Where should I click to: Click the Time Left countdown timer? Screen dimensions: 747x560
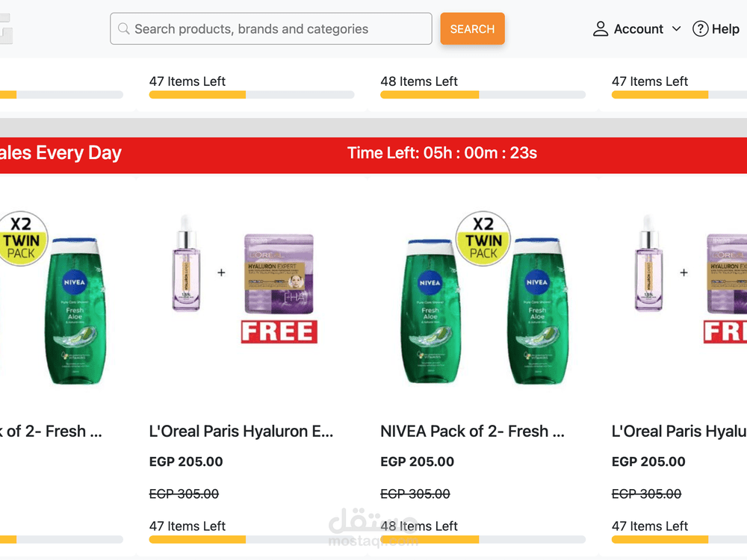(442, 153)
